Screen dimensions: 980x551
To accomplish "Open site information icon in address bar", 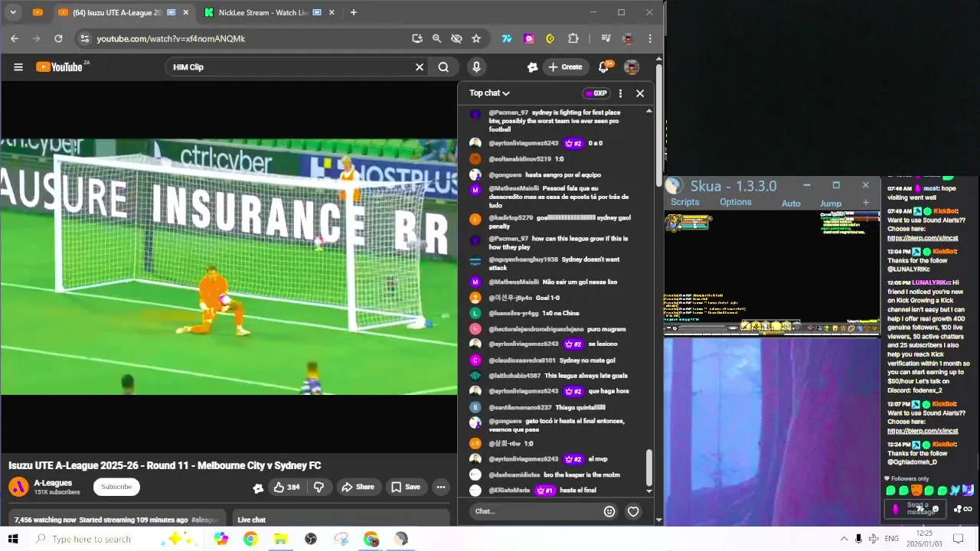I will 85,38.
